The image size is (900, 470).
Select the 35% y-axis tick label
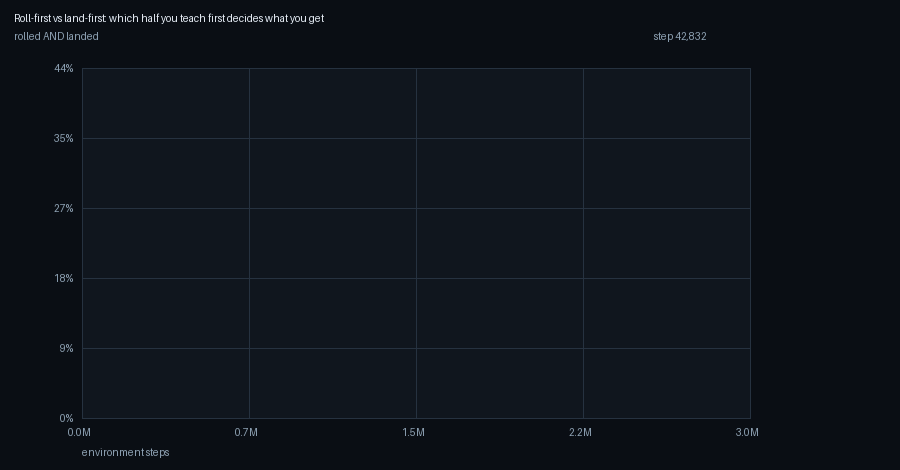pos(64,138)
